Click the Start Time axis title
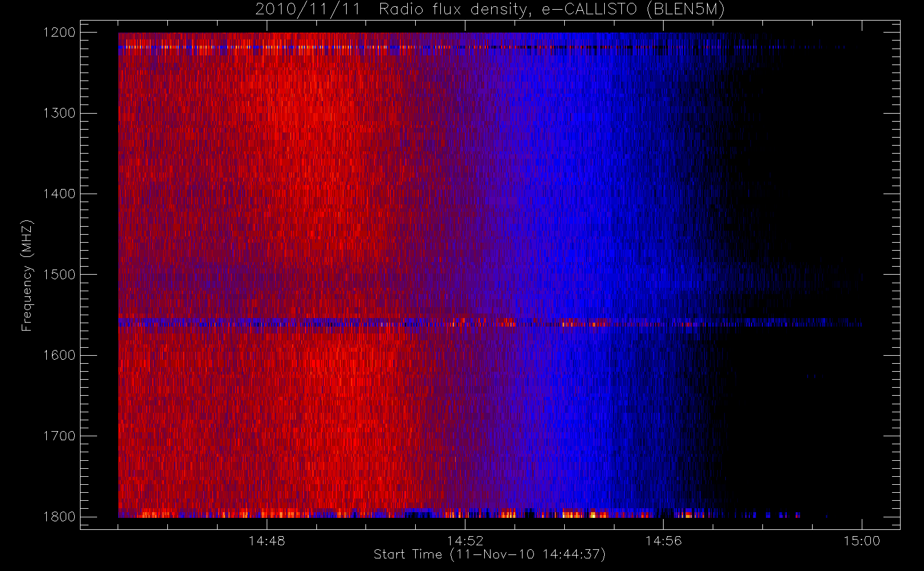924x571 pixels. 489,554
